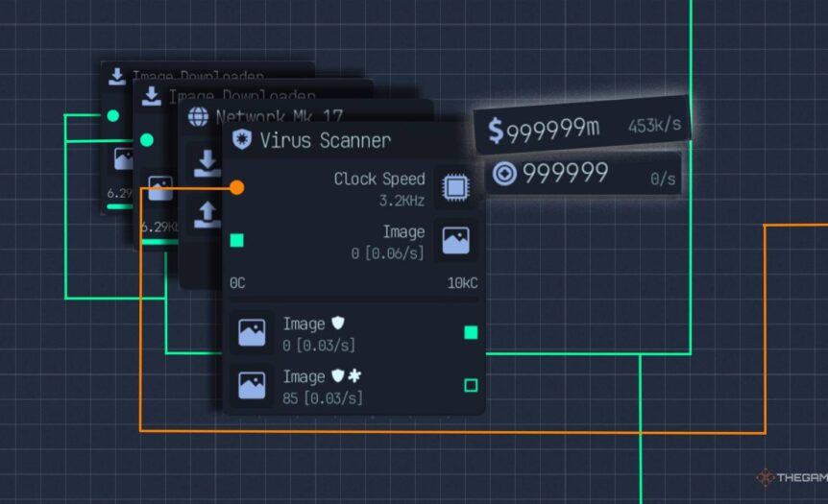Select the Clock Speed CPU chip icon
The image size is (828, 504).
454,187
